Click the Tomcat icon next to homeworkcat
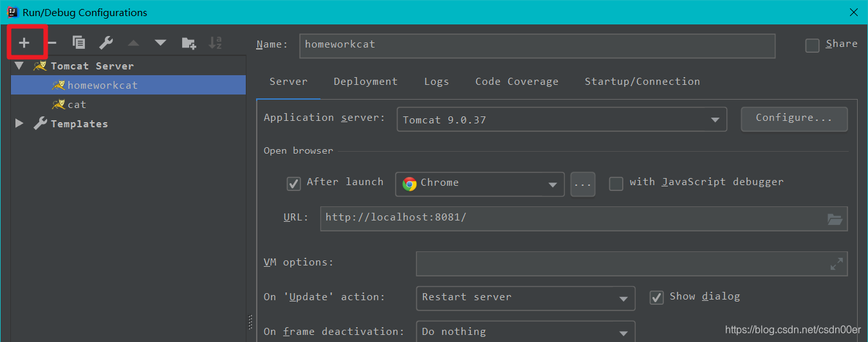The height and width of the screenshot is (342, 868). (59, 85)
